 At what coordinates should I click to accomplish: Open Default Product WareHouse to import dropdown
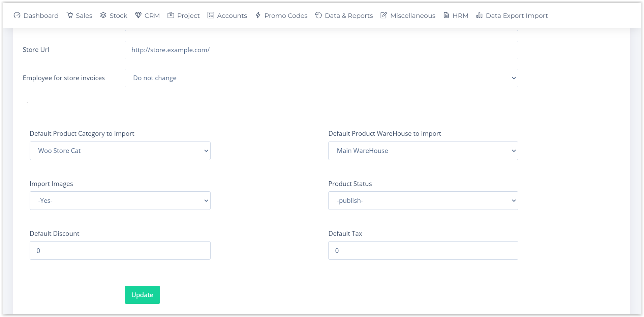(423, 151)
